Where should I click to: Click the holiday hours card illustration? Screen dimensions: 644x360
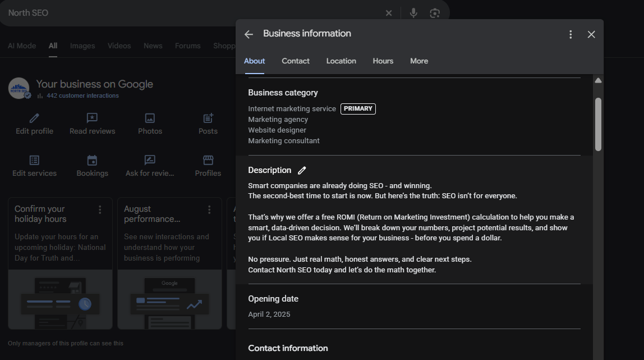[x=60, y=299]
